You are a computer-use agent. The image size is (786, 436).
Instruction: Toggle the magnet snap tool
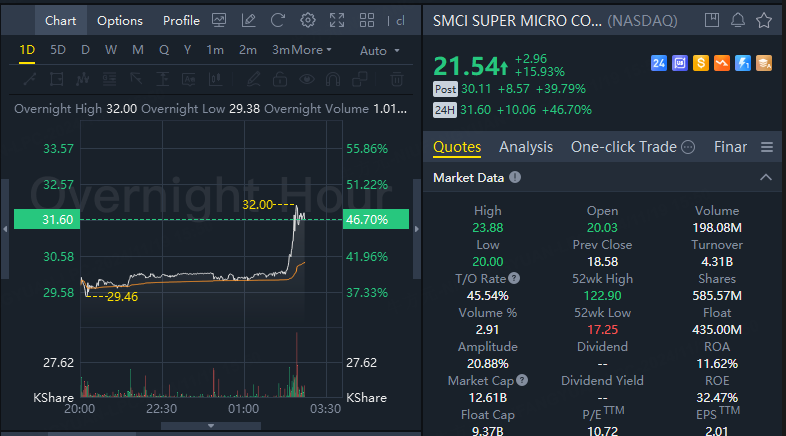(x=333, y=79)
